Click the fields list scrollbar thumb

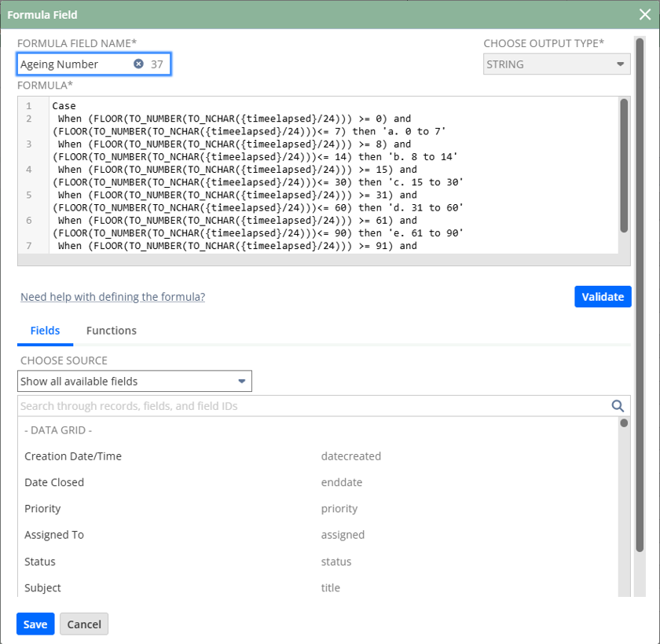tap(624, 423)
